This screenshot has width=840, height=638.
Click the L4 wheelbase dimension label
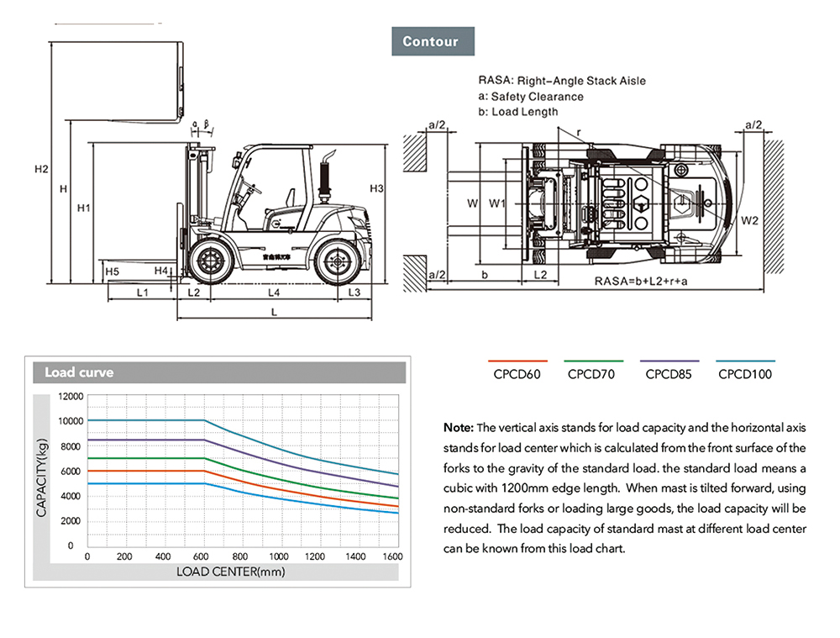(x=274, y=292)
